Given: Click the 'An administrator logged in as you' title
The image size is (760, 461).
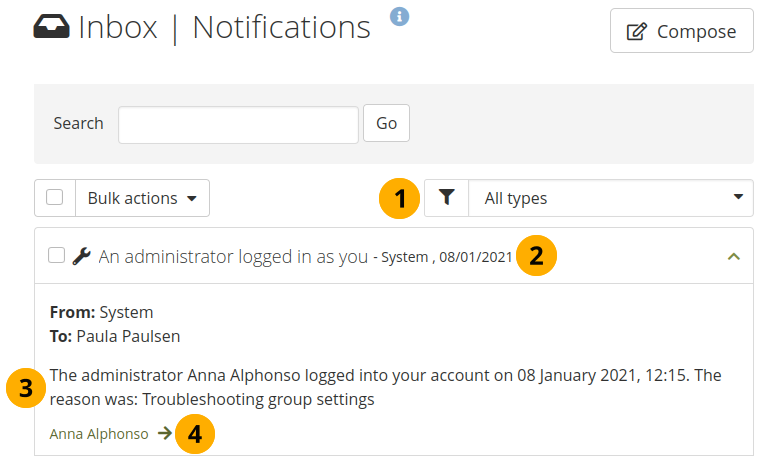Looking at the screenshot, I should point(233,256).
